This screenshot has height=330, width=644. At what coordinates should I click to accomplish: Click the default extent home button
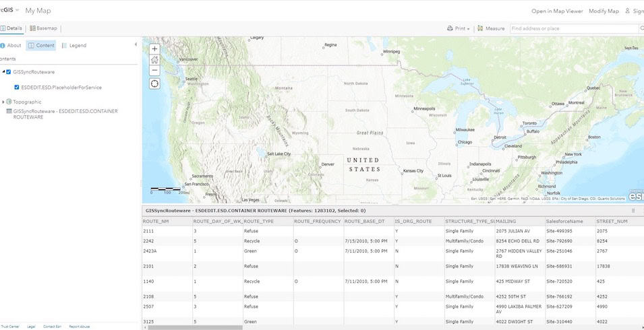[x=154, y=60]
